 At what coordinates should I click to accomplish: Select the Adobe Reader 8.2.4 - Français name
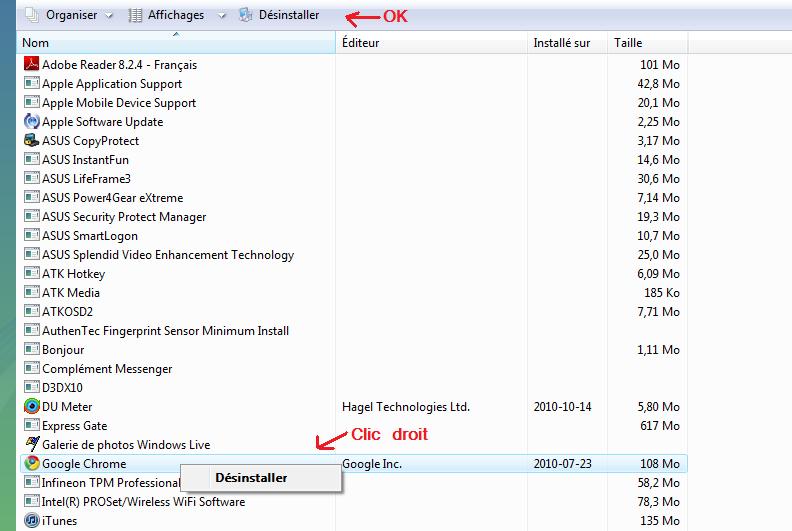119,65
